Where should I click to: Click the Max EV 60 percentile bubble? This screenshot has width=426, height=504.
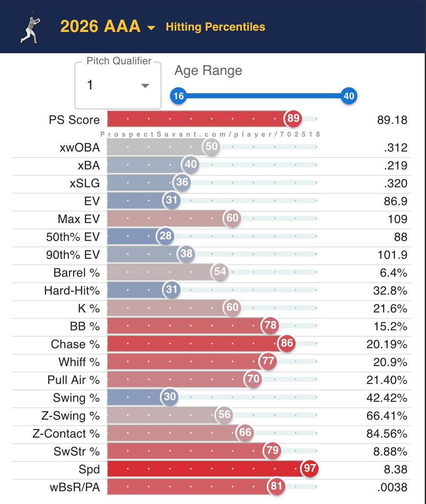(232, 218)
